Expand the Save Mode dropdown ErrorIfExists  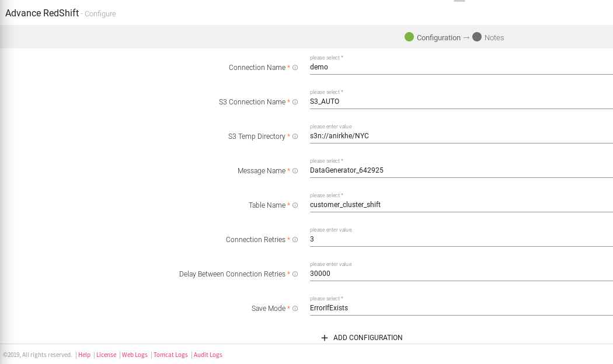coord(460,308)
